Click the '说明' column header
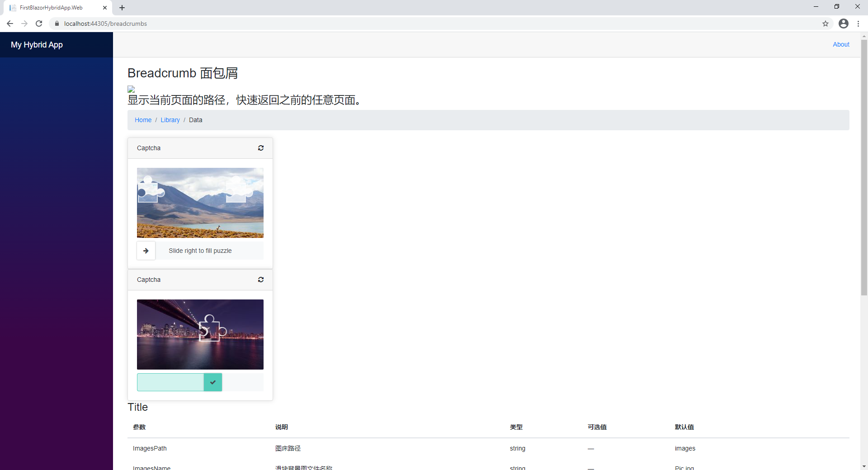 [282, 427]
